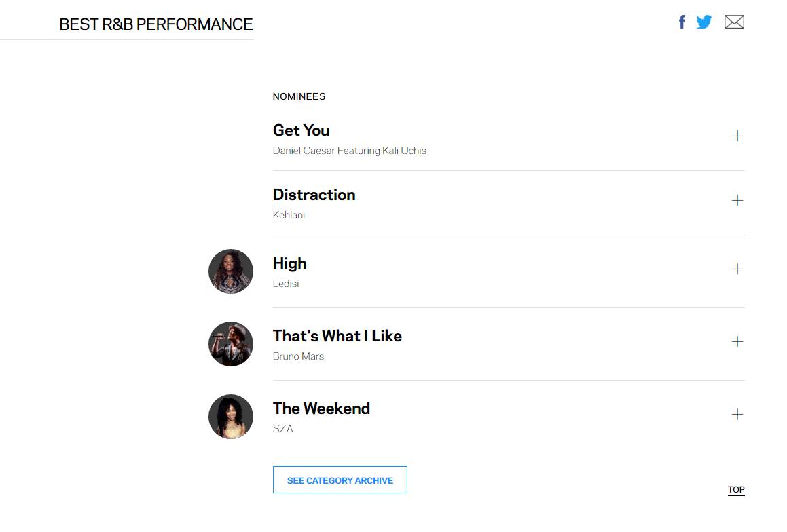Expand the Get You nominee details
The width and height of the screenshot is (787, 532).
[x=737, y=136]
